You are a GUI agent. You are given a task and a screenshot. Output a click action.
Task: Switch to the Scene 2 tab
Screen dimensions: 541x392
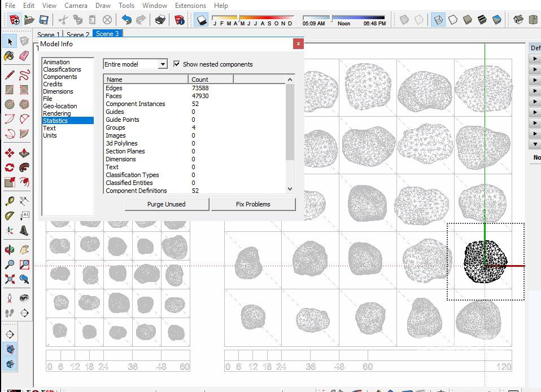(x=78, y=35)
